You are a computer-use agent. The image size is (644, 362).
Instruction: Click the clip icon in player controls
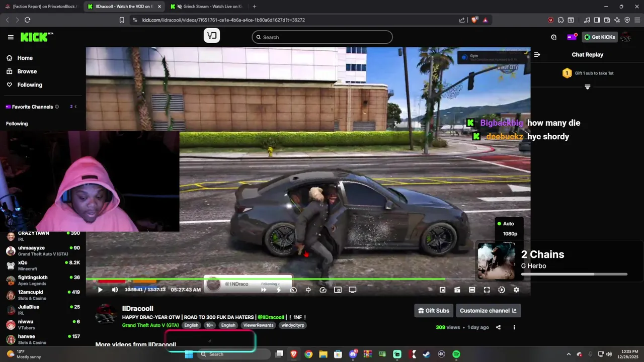[x=457, y=290]
